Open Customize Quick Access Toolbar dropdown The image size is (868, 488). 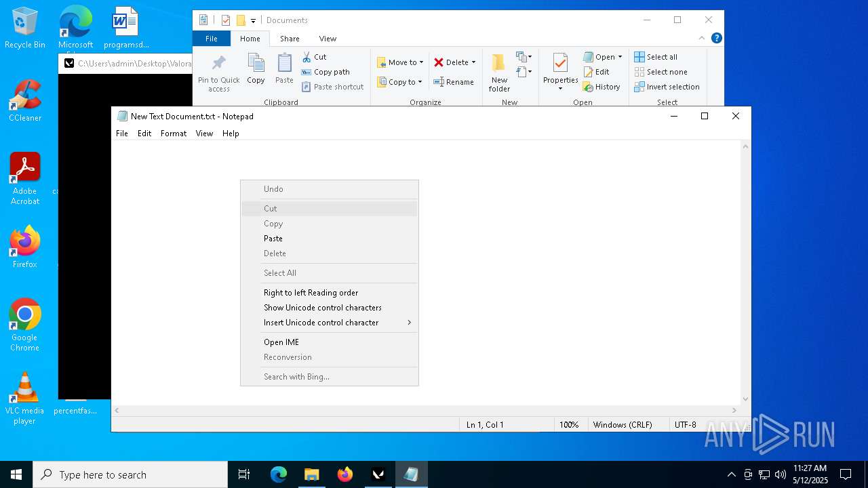click(x=253, y=20)
